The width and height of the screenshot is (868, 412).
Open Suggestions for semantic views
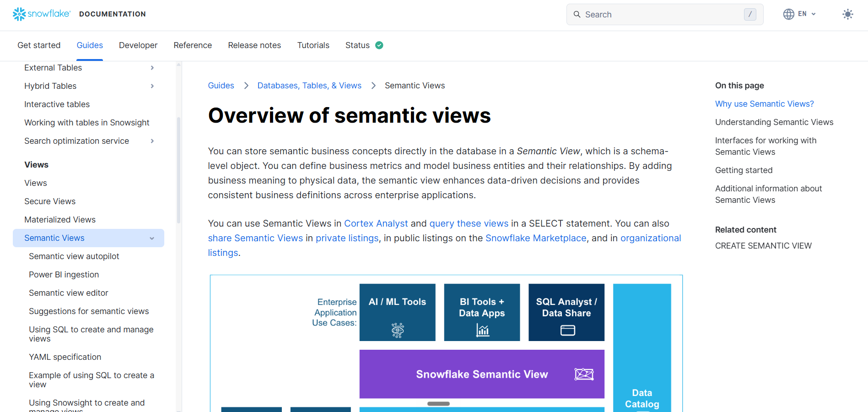[x=89, y=311]
